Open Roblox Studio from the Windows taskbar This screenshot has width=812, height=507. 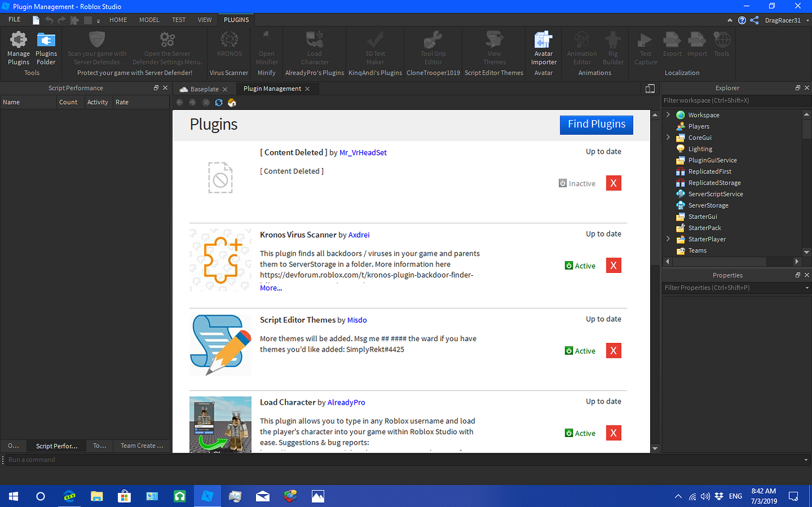coord(207,496)
